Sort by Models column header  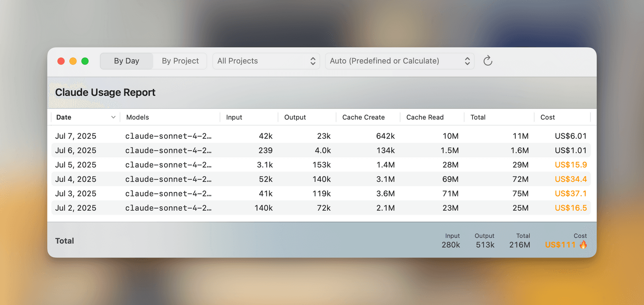(x=137, y=117)
